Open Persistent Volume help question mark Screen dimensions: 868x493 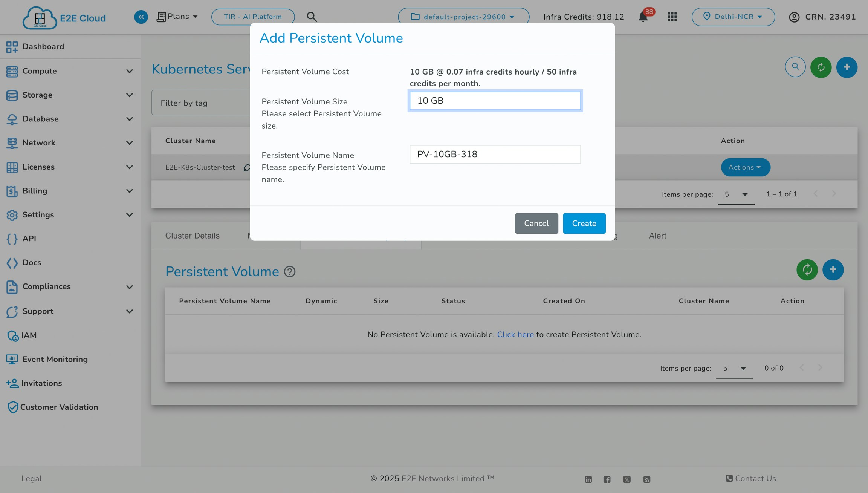coord(289,271)
